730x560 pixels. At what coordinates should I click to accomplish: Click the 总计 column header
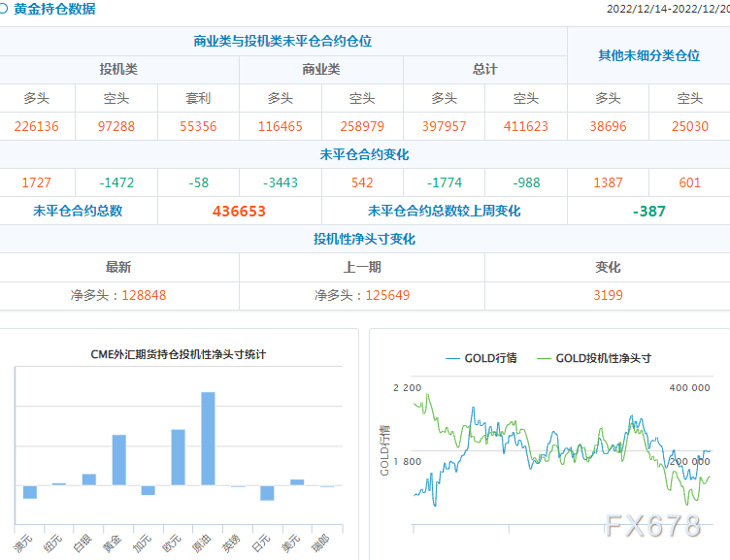tap(484, 70)
